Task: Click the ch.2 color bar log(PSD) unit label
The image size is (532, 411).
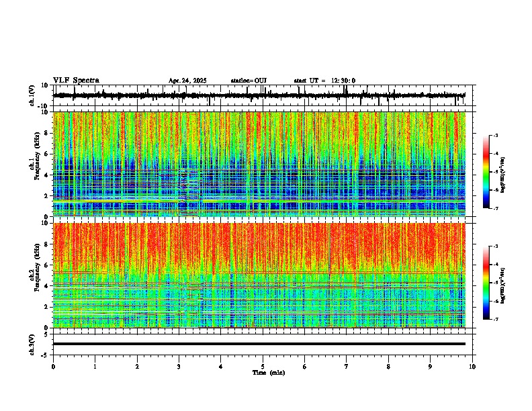Action: point(502,286)
